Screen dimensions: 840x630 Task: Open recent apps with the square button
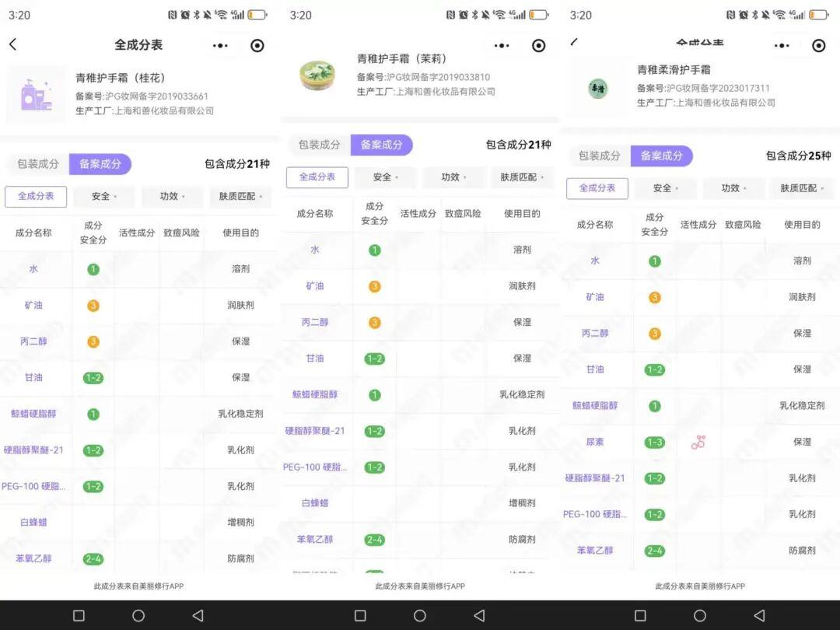pos(80,616)
